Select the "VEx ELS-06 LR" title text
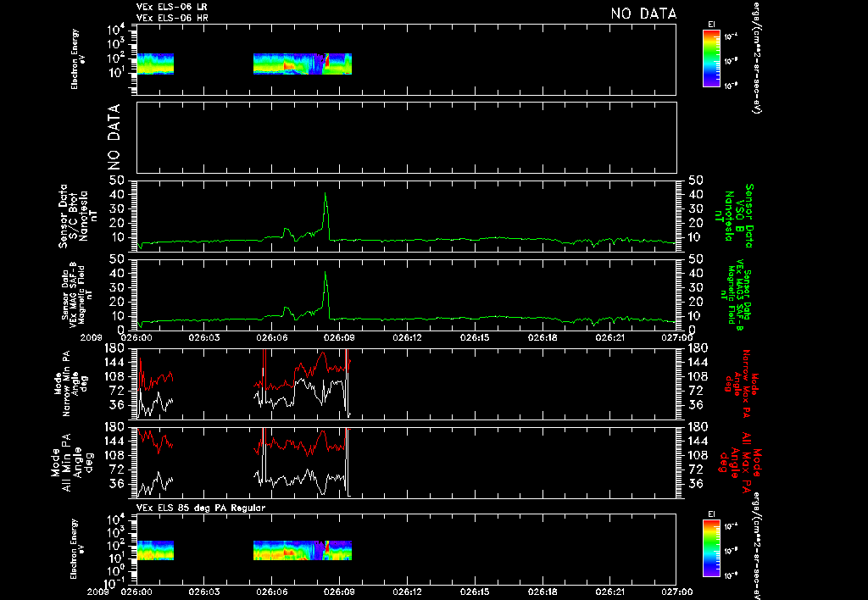Viewport: 868px width, 600px height. (x=171, y=7)
